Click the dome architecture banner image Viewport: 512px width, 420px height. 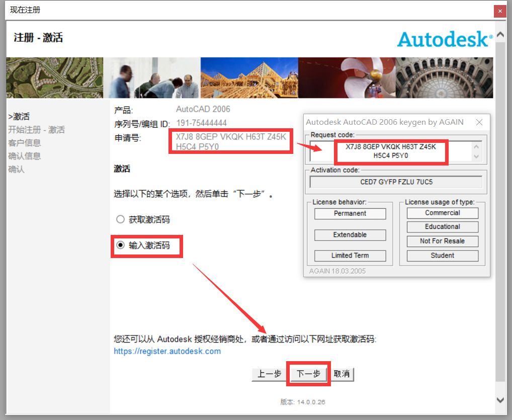click(x=445, y=78)
